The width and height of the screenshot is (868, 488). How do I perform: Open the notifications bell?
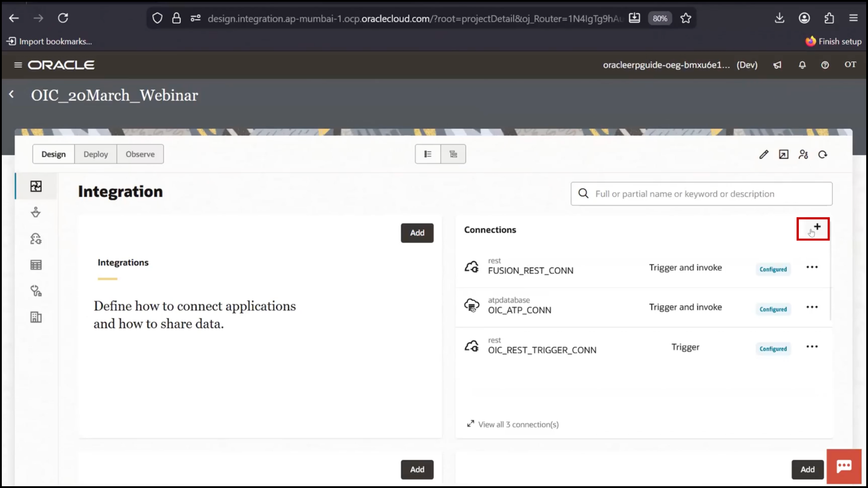pos(802,65)
